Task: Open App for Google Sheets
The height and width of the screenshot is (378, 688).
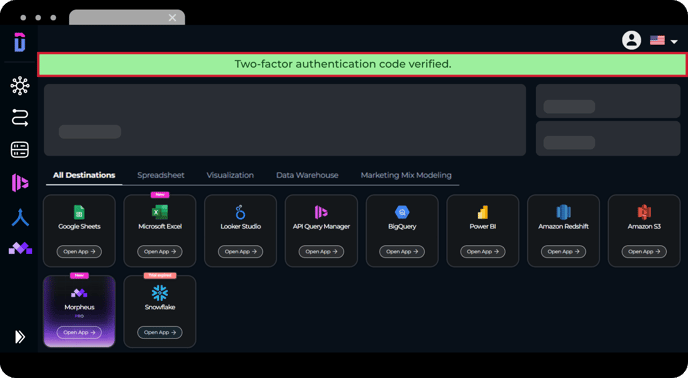Action: click(79, 252)
